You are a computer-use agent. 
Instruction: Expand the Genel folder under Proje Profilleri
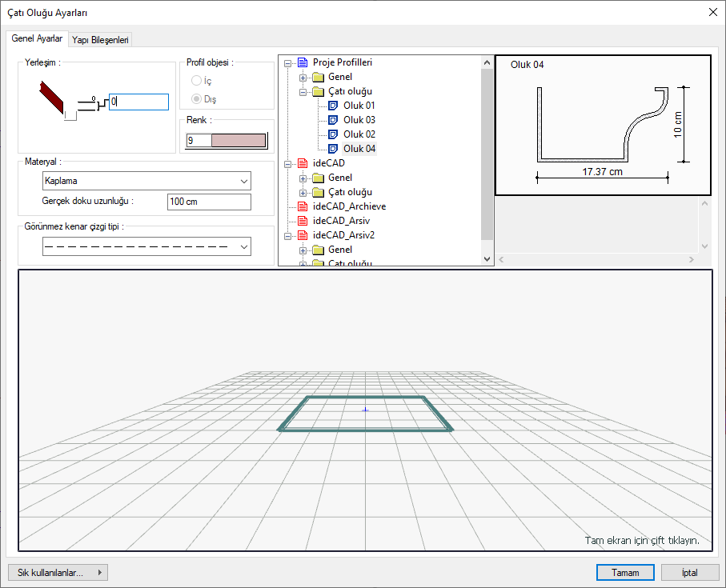click(x=303, y=77)
